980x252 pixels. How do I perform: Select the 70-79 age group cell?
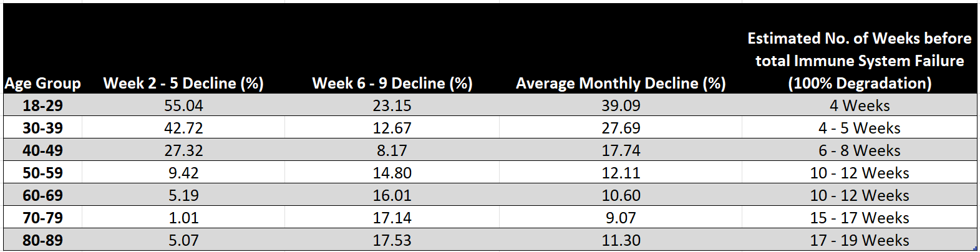pyautogui.click(x=42, y=218)
